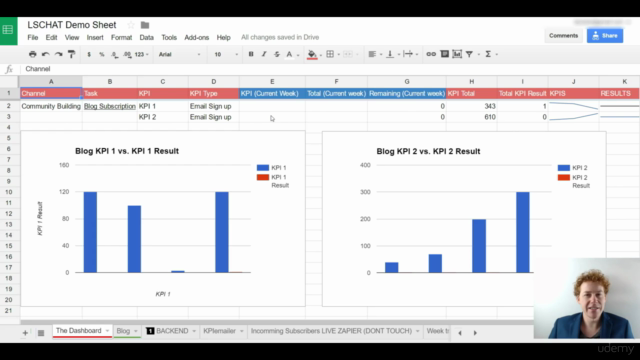The width and height of the screenshot is (640, 360).
Task: Open the Format menu
Action: point(121,38)
